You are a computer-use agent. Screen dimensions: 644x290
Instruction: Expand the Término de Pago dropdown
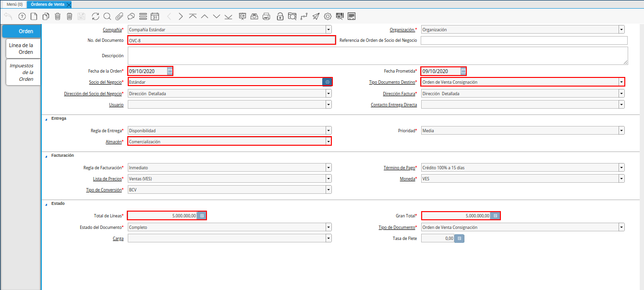621,168
